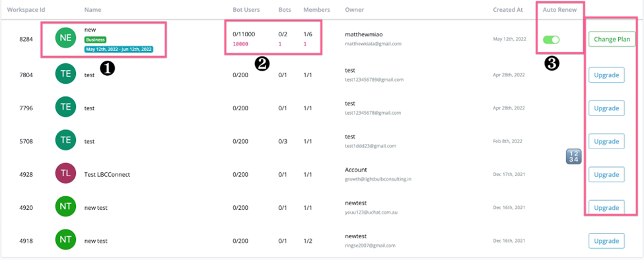Click the TE avatar for workspace 7804
This screenshot has width=644, height=260.
pos(65,74)
